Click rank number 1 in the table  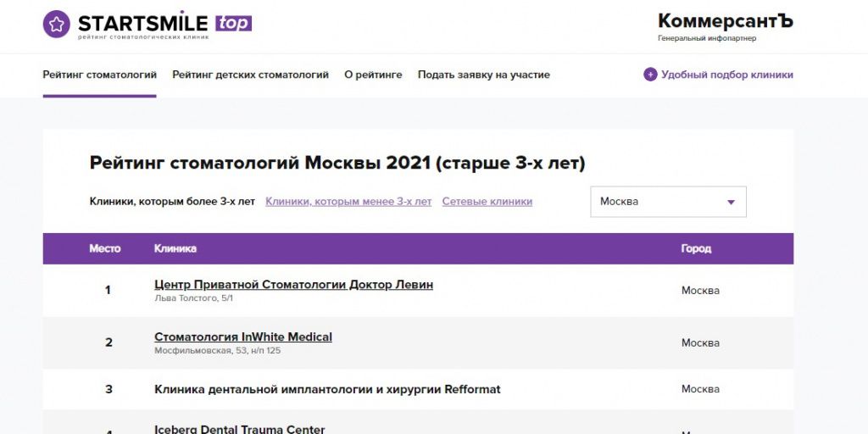point(108,290)
